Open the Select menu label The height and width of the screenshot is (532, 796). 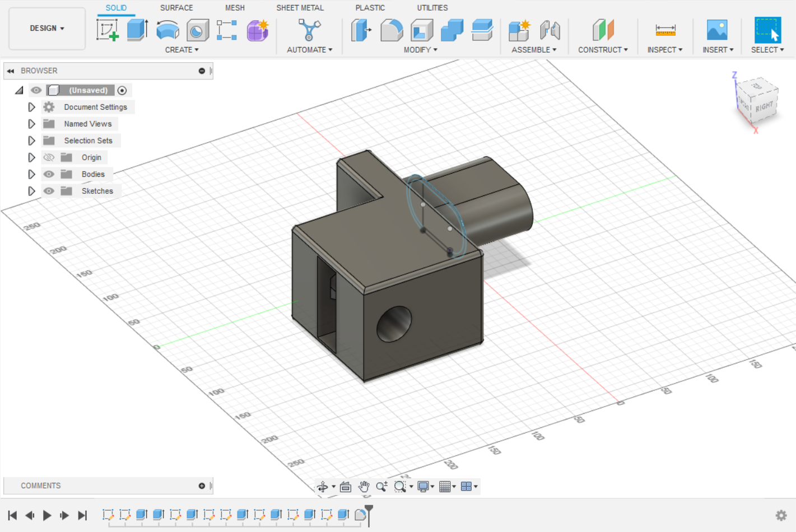767,50
